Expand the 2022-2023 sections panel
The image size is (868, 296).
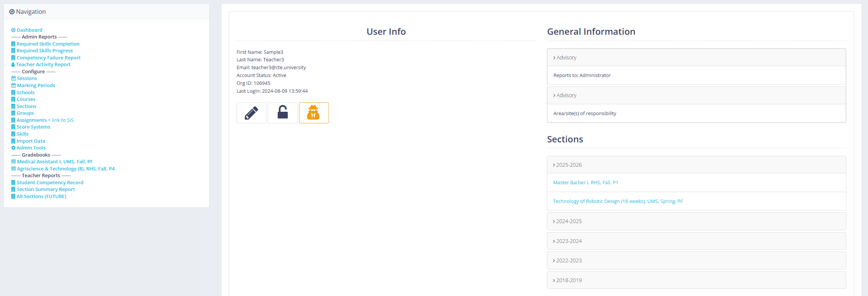click(x=569, y=260)
